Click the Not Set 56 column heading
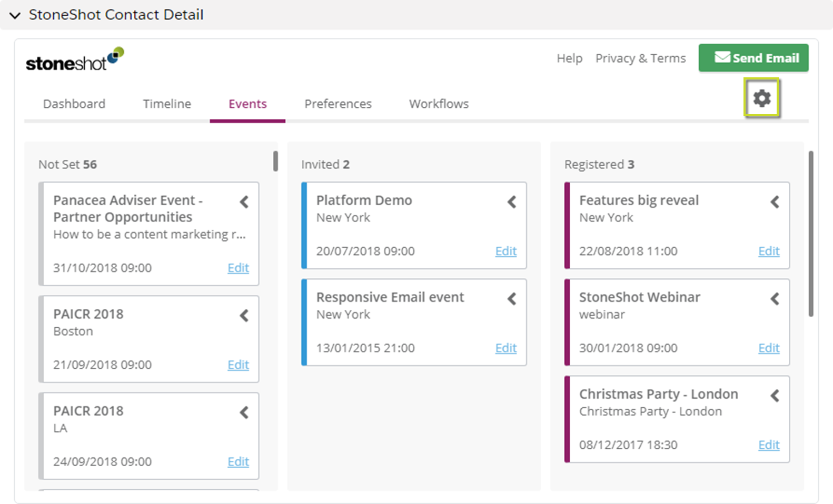Viewport: 833px width, 504px height. [67, 164]
